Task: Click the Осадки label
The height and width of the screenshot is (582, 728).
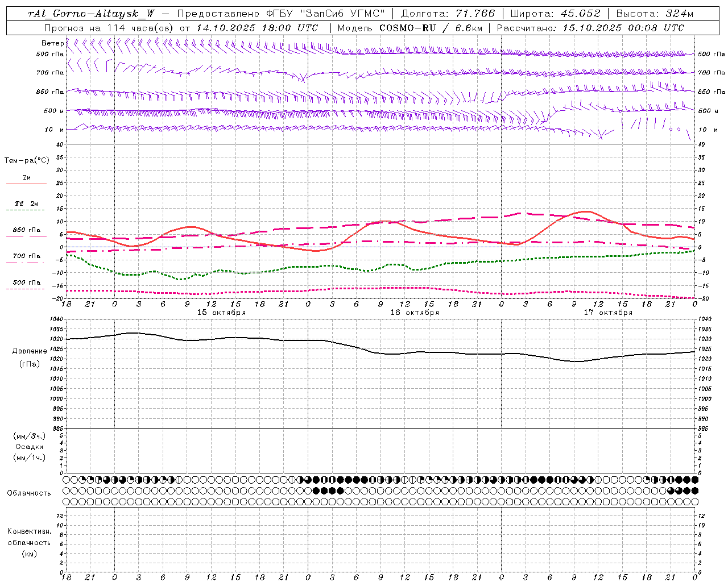Action: tap(29, 447)
